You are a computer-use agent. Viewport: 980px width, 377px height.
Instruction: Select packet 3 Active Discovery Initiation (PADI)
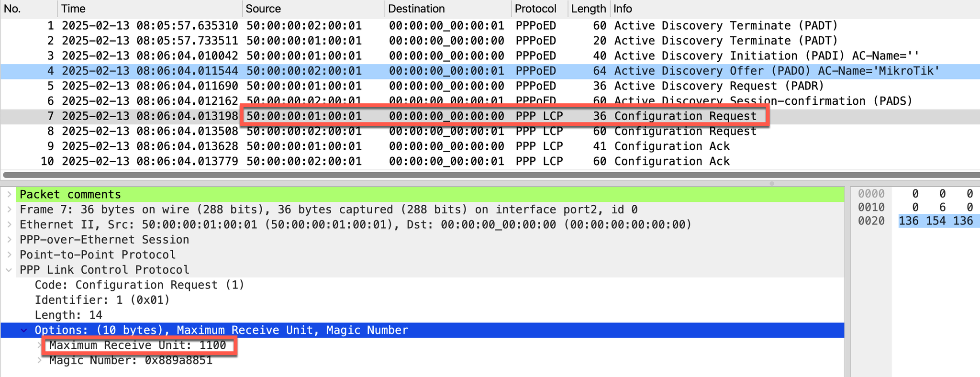click(490, 56)
